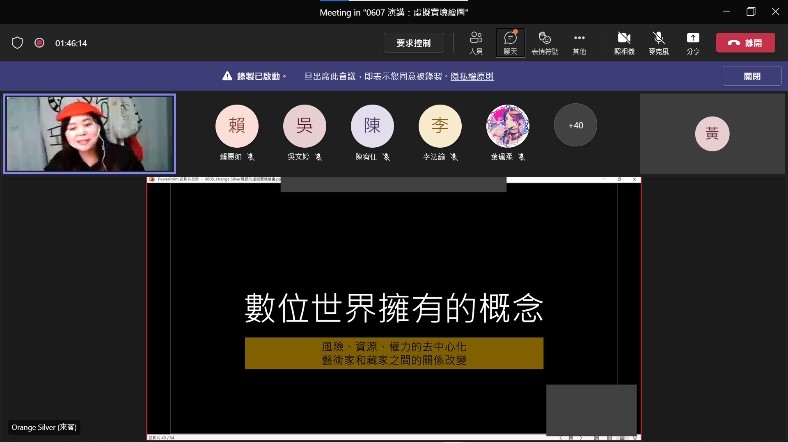Select the presenter's video thumbnail
This screenshot has width=788, height=443.
click(x=89, y=134)
